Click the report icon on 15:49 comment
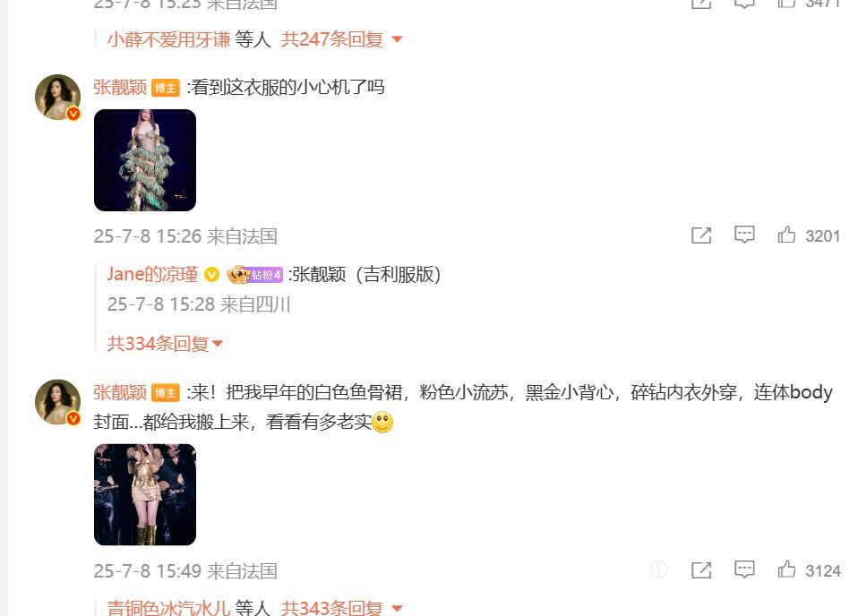Screen dimensions: 858x616 point(658,569)
